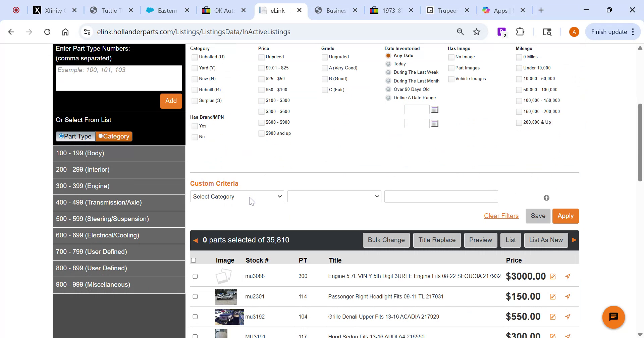Open the browser extensions puzzle icon

(520, 32)
